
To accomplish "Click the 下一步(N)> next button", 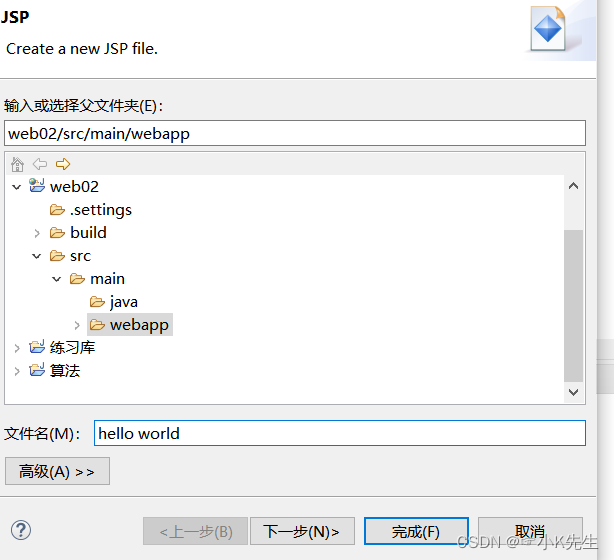I will pos(302,531).
